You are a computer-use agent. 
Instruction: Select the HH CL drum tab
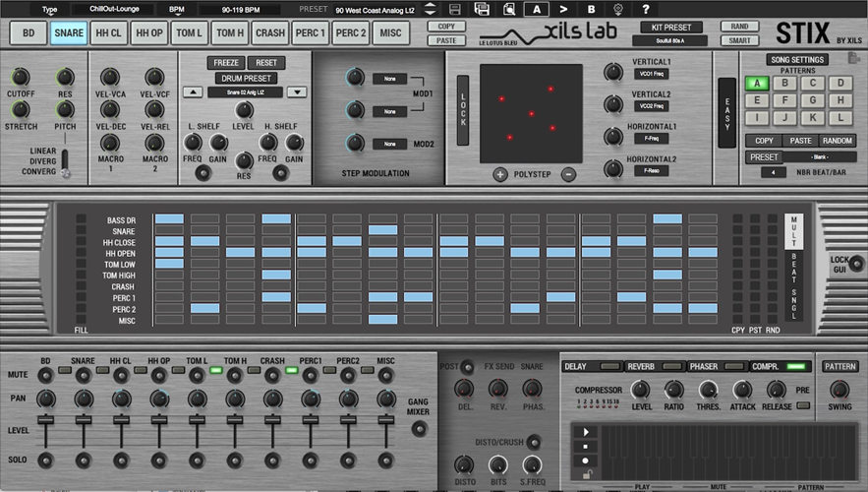click(109, 32)
